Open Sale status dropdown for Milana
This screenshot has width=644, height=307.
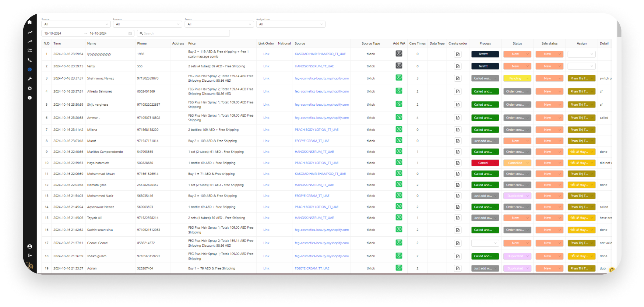tap(549, 130)
